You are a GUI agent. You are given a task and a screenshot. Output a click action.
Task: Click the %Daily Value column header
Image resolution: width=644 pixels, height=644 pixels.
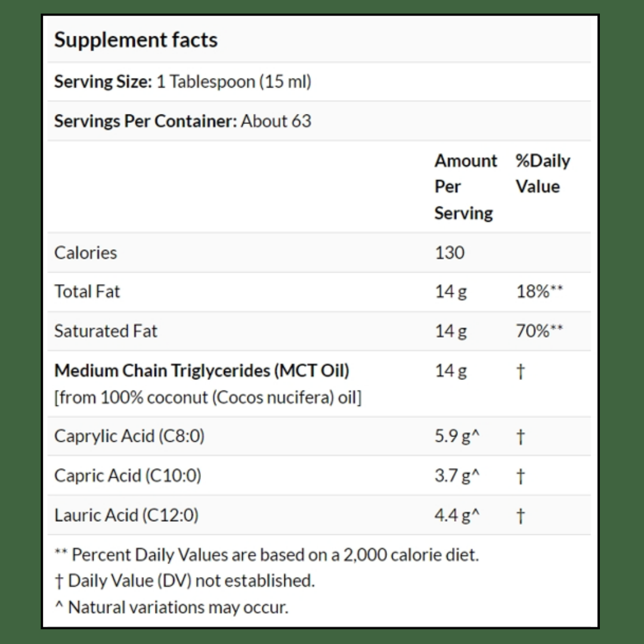(542, 174)
